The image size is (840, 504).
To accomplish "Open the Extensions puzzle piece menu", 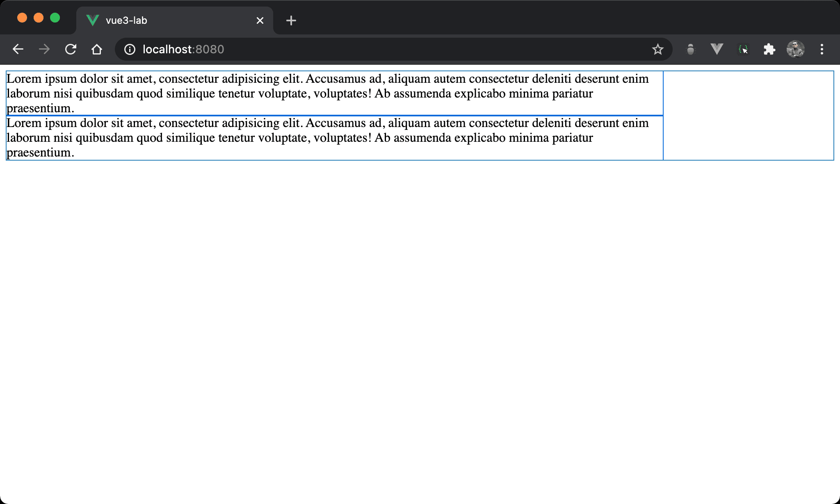I will (x=769, y=50).
